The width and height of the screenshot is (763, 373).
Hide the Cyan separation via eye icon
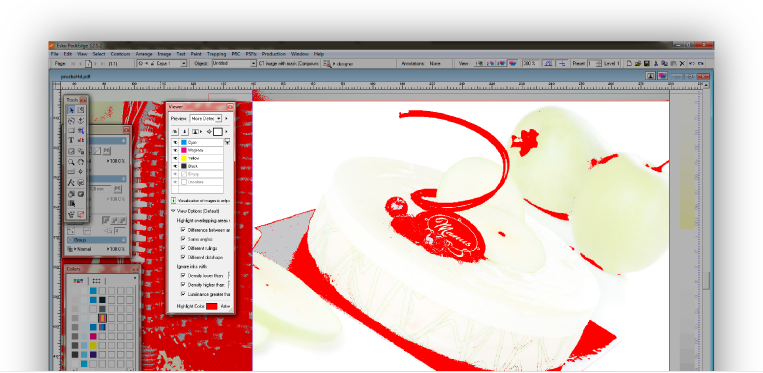[x=175, y=142]
